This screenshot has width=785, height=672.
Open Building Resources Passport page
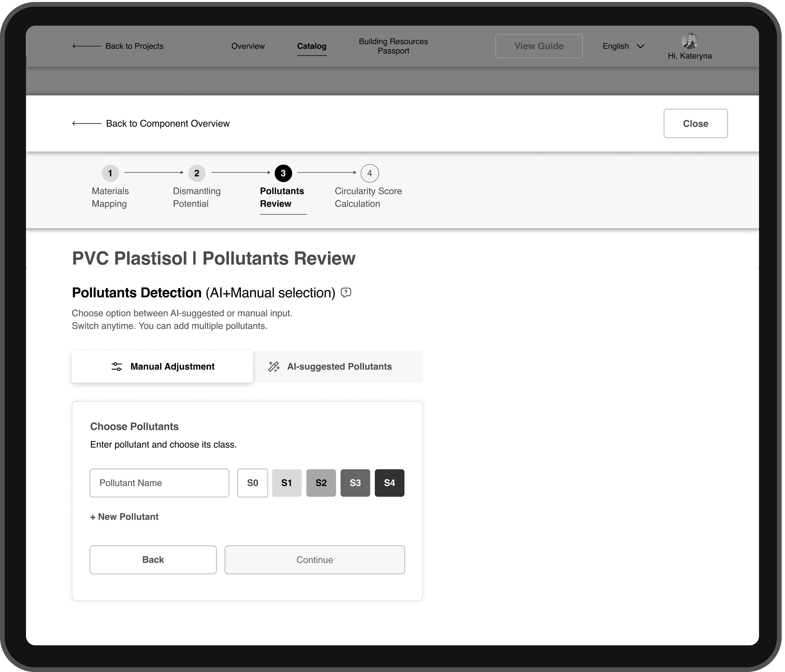(x=393, y=46)
